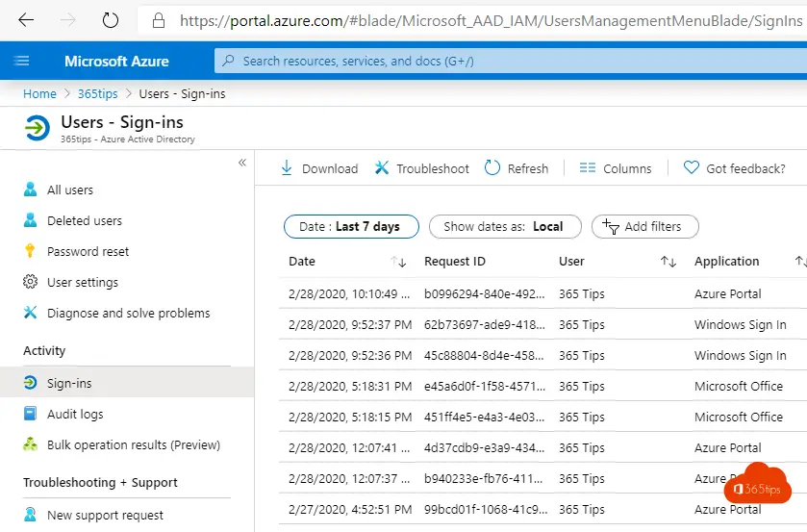Click the Request ID column header
The height and width of the screenshot is (532, 807).
[454, 261]
